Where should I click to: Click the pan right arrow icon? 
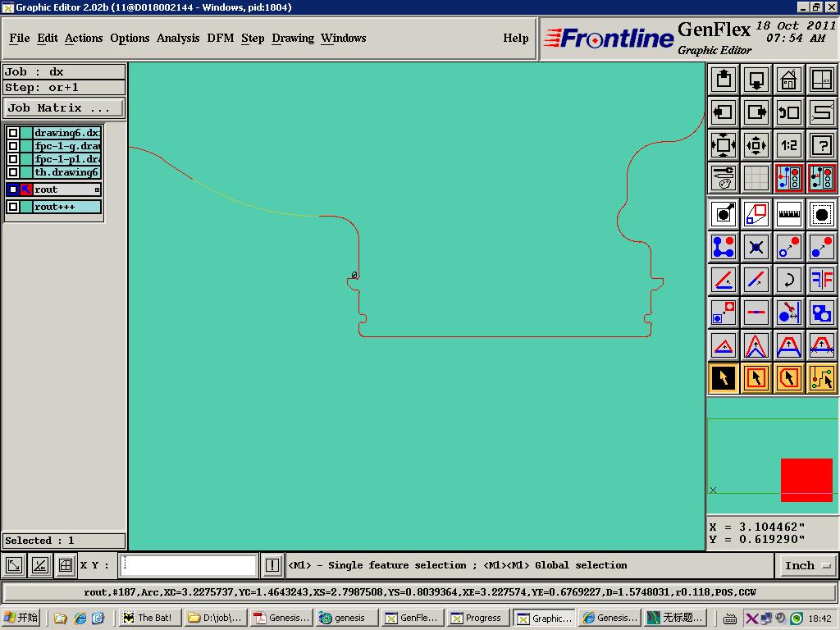[x=756, y=112]
